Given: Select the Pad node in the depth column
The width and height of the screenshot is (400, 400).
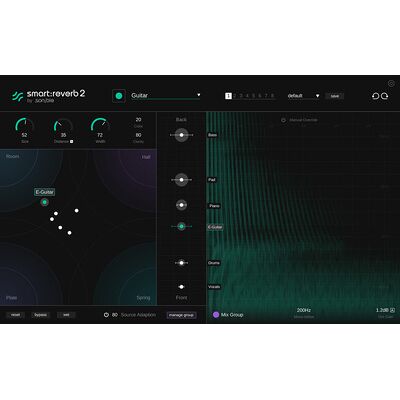Looking at the screenshot, I should [x=181, y=180].
